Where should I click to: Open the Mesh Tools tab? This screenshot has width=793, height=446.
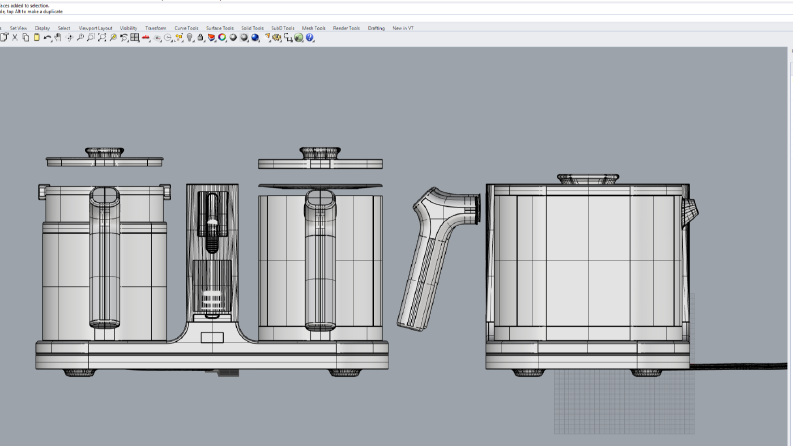pyautogui.click(x=314, y=28)
